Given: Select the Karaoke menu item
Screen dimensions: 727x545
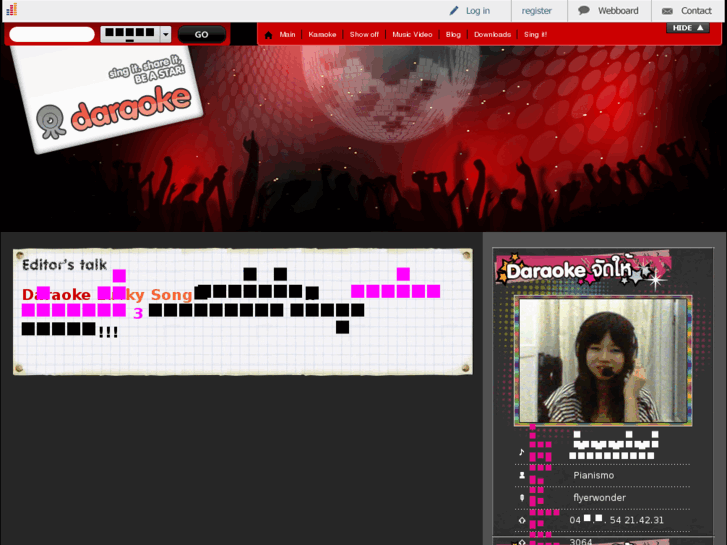Looking at the screenshot, I should click(x=322, y=34).
